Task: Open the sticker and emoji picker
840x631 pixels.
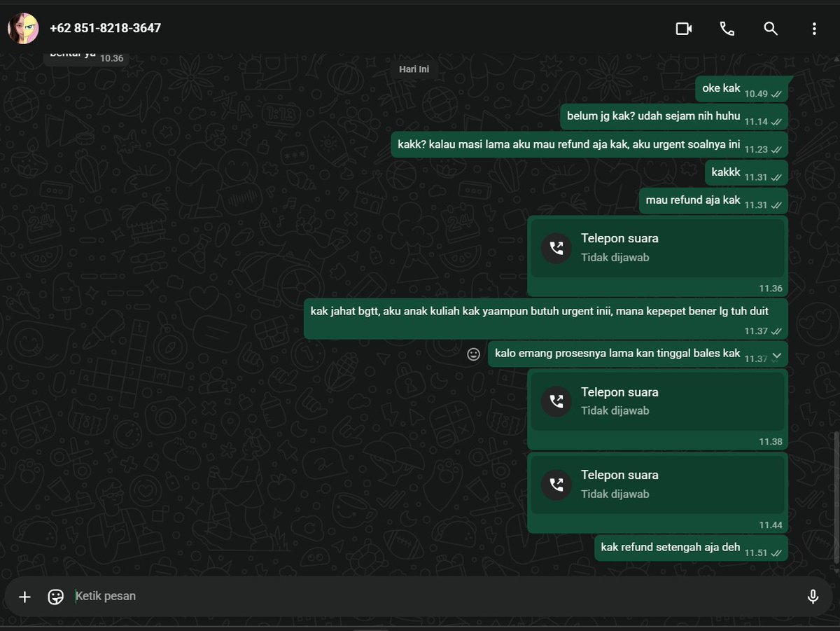Action: click(x=56, y=597)
